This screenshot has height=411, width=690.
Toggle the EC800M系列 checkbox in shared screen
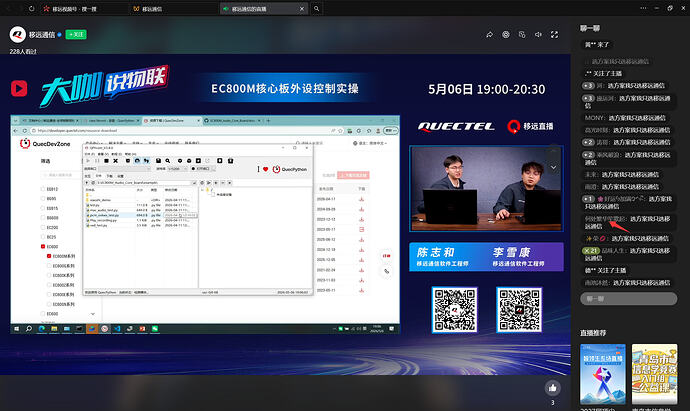click(49, 256)
